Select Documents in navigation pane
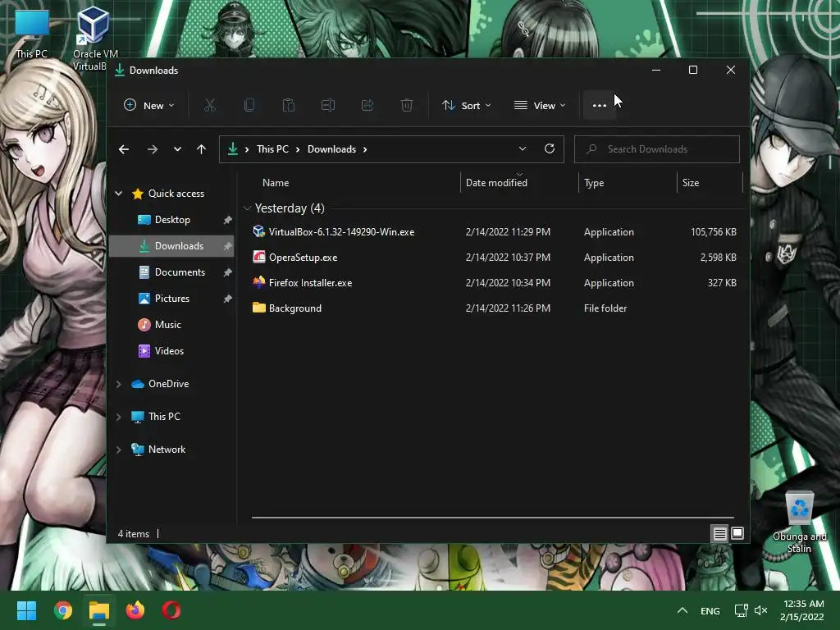The image size is (840, 630). [172, 272]
